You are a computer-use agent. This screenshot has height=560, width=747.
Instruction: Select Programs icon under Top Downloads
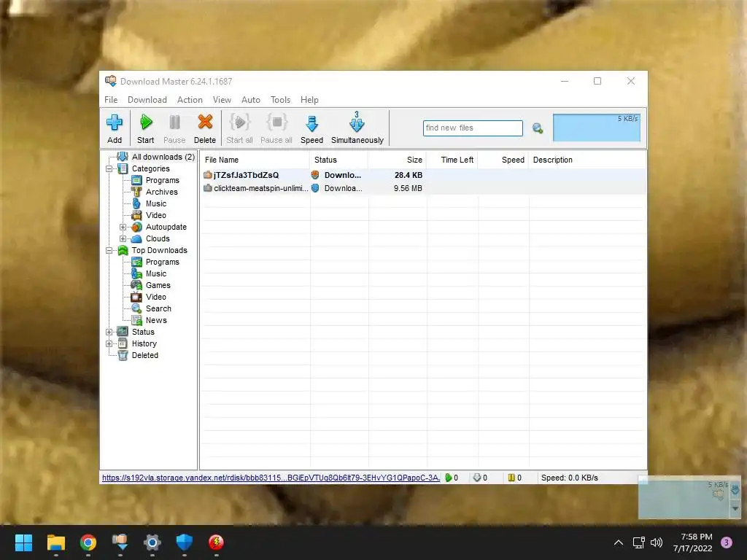tap(136, 262)
